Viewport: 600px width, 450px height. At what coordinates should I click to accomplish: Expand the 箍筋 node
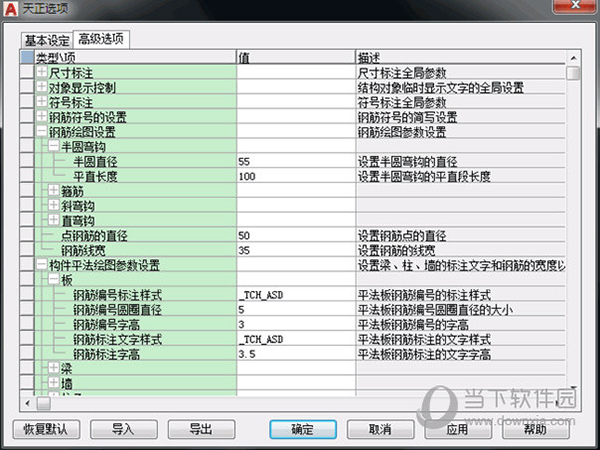[54, 190]
